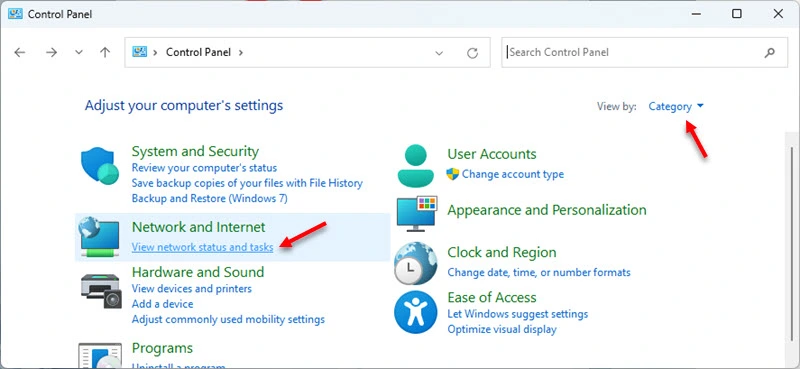This screenshot has height=369, width=800.
Task: Click the Control Panel icon in the address bar
Action: click(x=140, y=52)
